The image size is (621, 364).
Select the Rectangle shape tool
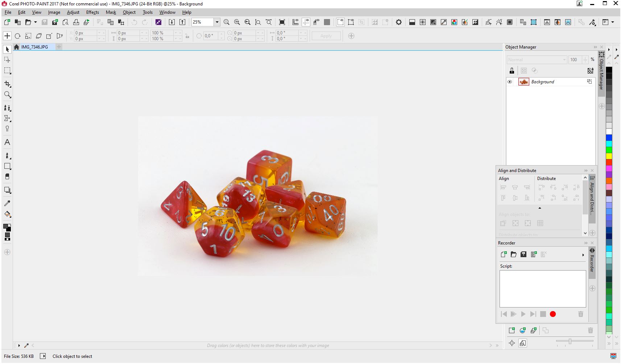point(7,166)
